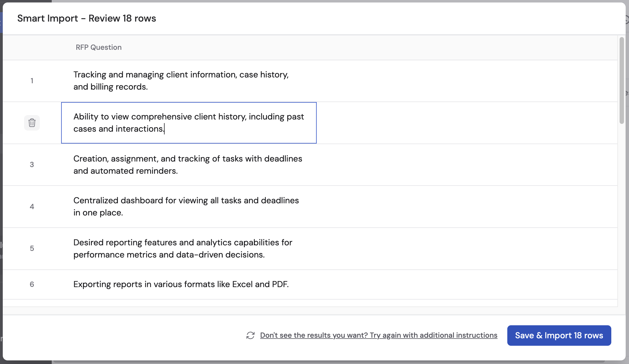The width and height of the screenshot is (629, 364).
Task: Select the 'Tracking and managing client information' question
Action: pos(181,81)
